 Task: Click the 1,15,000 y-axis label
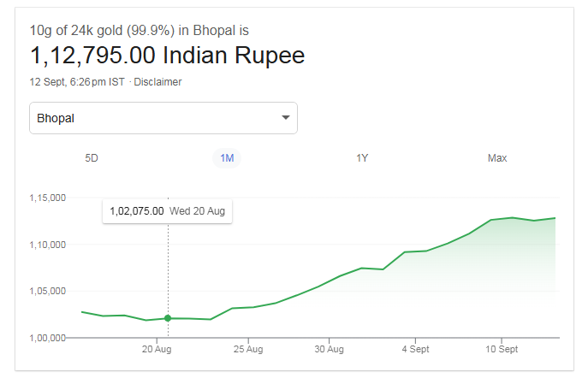[48, 198]
